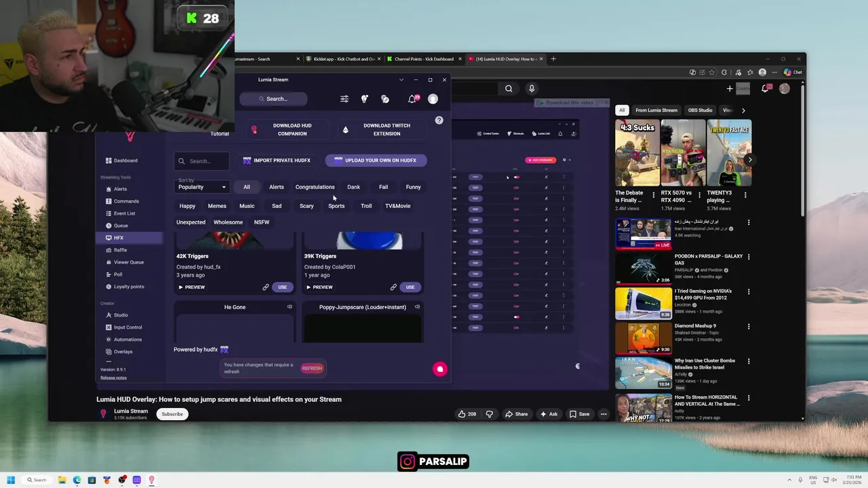Filter HFX by NSFW
This screenshot has height=488, width=868.
pyautogui.click(x=262, y=222)
